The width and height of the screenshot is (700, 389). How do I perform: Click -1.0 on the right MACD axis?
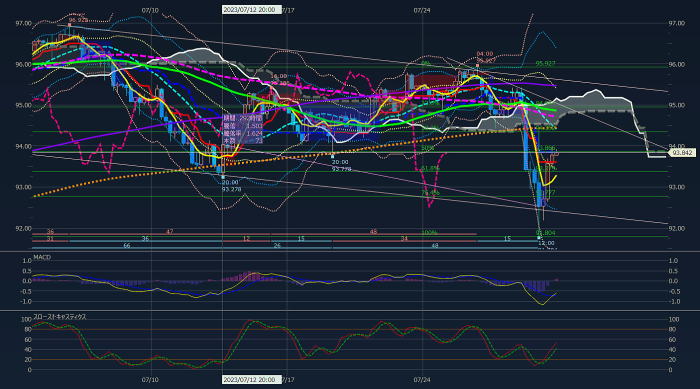pos(674,302)
